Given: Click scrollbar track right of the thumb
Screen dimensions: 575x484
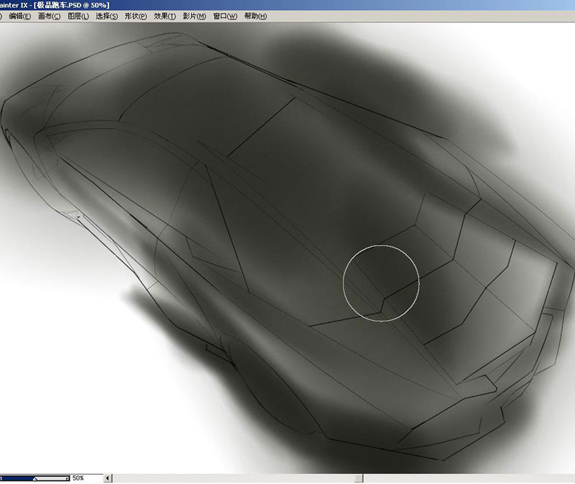Looking at the screenshot, I should [x=469, y=478].
